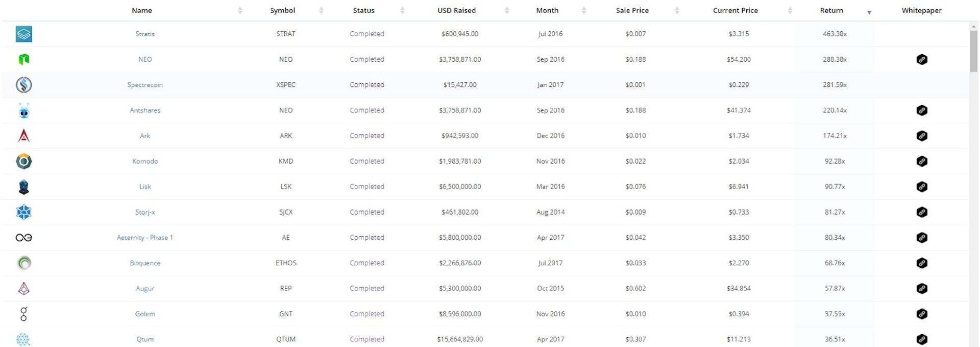This screenshot has width=980, height=347.
Task: Open the Augur whitepaper link icon
Action: (922, 288)
